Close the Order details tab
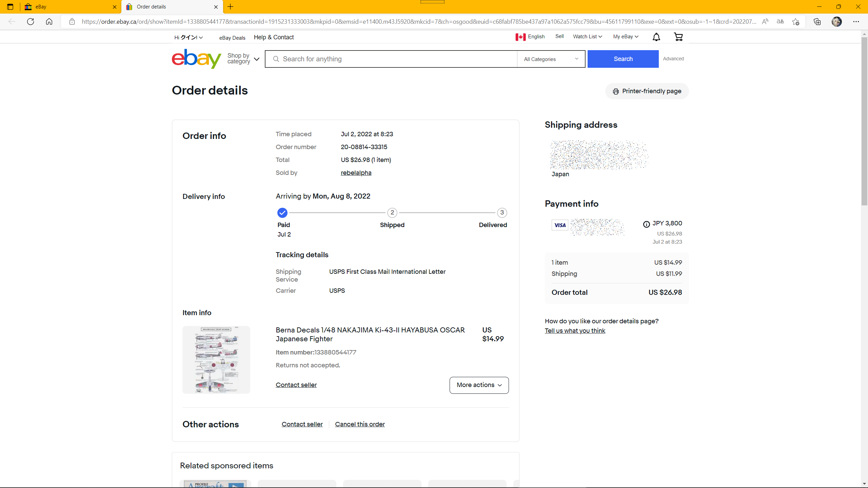The height and width of the screenshot is (488, 868). point(216,7)
